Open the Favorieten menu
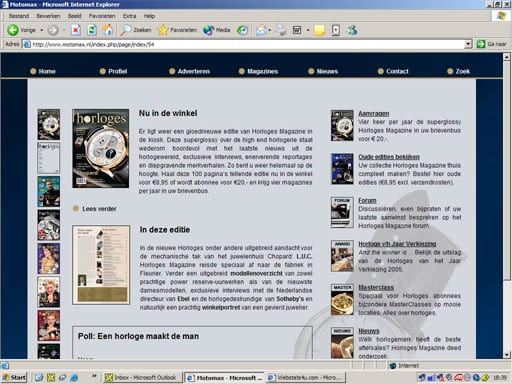Screen dimensions: 512x384 102,16
